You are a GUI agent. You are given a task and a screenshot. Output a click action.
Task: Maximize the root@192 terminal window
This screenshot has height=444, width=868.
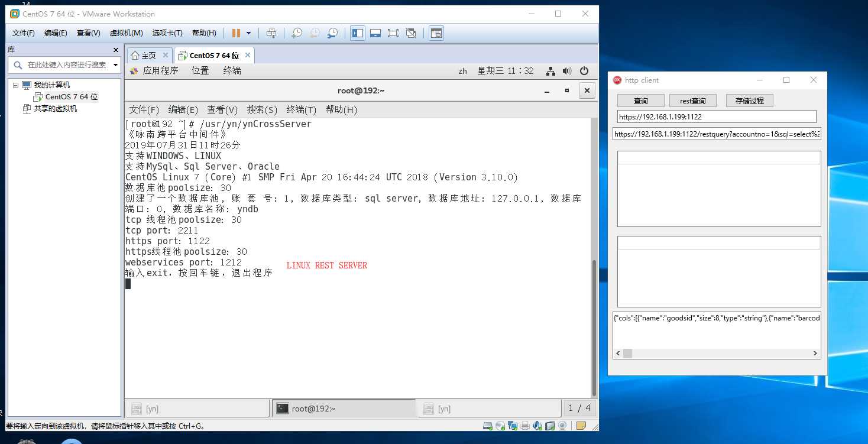coord(567,90)
